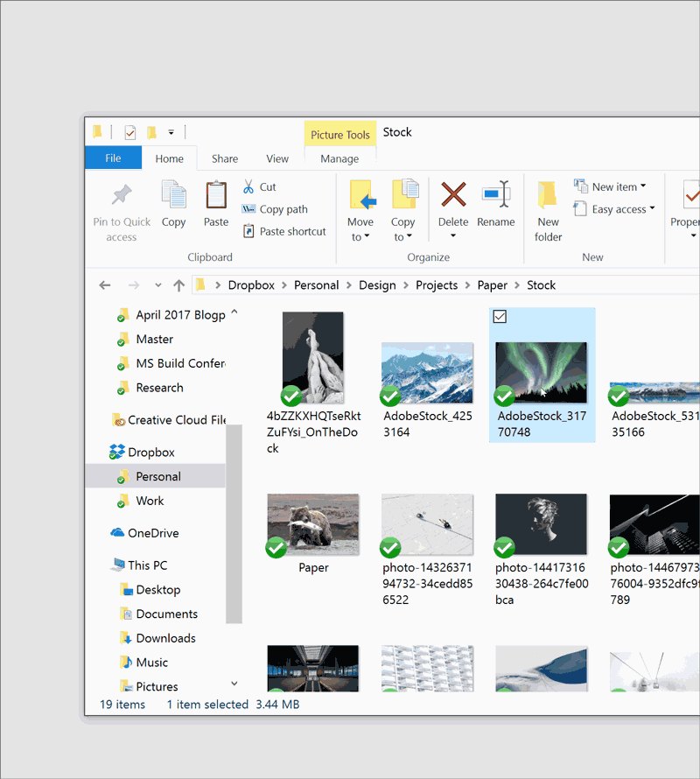
Task: Select the Master folder in sidebar
Action: (x=145, y=340)
